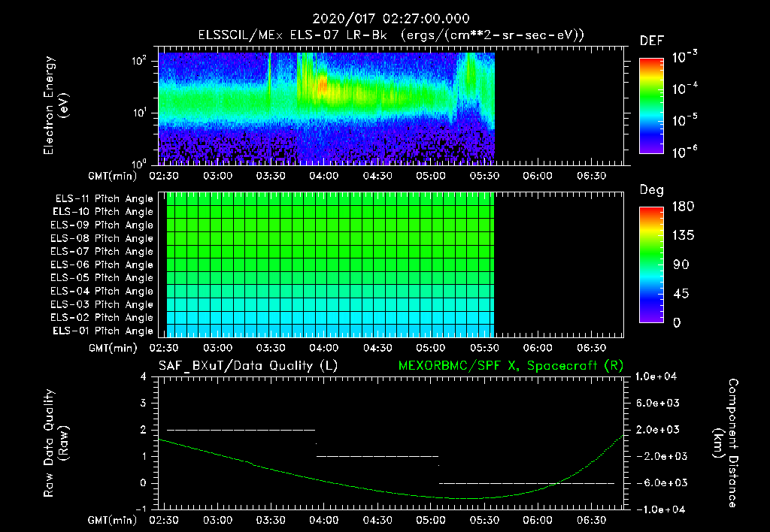
Task: Select the SAF_BXuT/Data Quality (L) title
Action: tap(248, 366)
